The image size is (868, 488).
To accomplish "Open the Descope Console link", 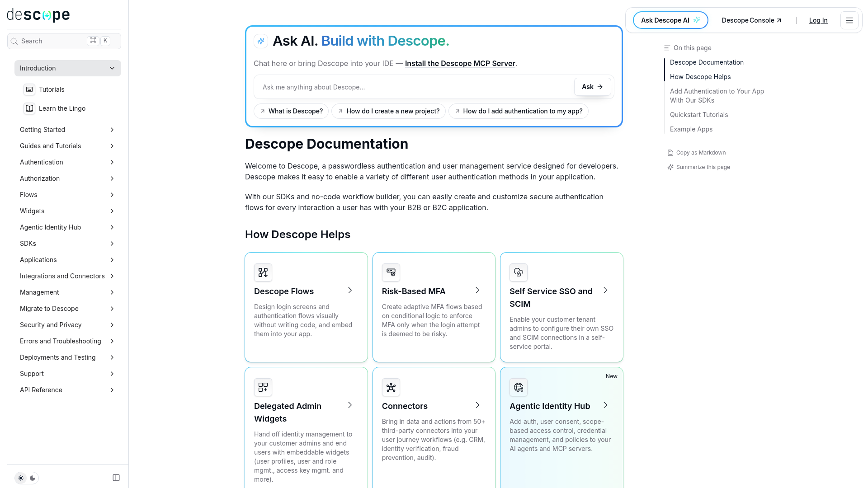I will [x=751, y=20].
